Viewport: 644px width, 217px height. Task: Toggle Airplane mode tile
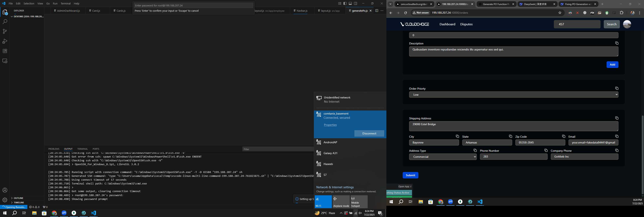tap(341, 202)
